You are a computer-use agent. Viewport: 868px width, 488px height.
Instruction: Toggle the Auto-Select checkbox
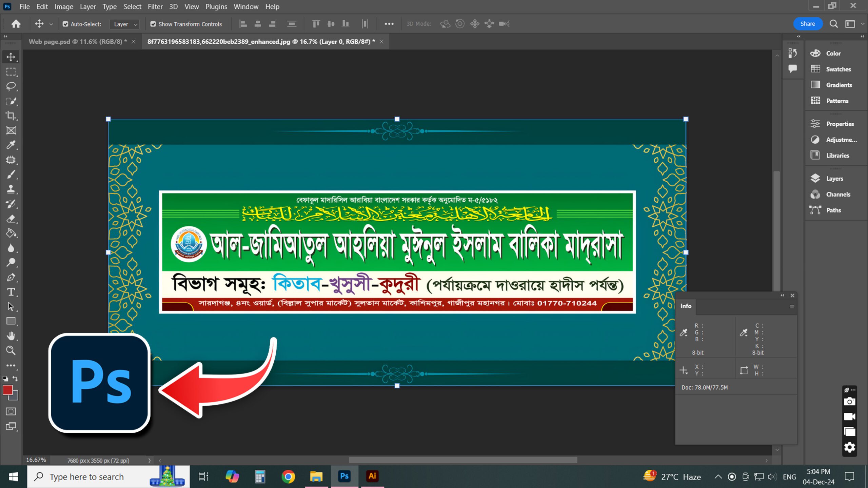(x=65, y=24)
